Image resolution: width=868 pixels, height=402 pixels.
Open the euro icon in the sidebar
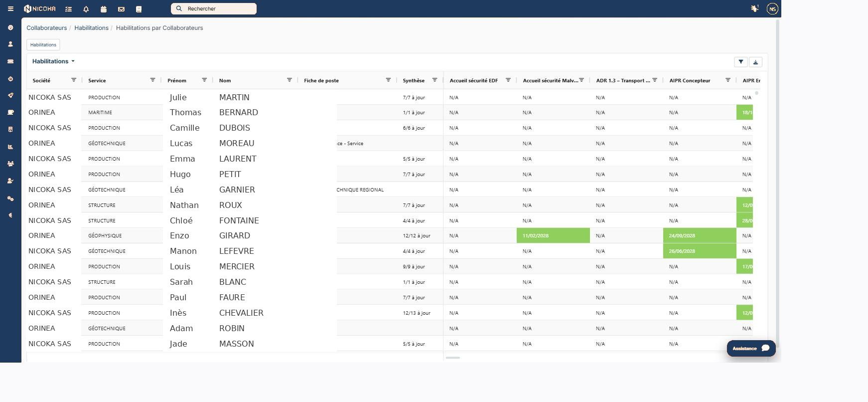[x=10, y=215]
